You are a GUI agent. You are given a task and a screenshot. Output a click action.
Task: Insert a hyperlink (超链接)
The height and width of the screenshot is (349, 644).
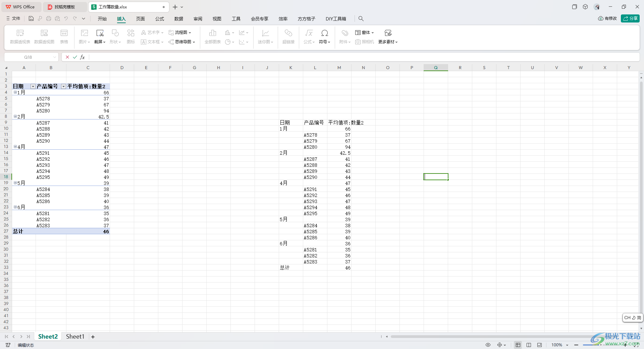[x=288, y=37]
